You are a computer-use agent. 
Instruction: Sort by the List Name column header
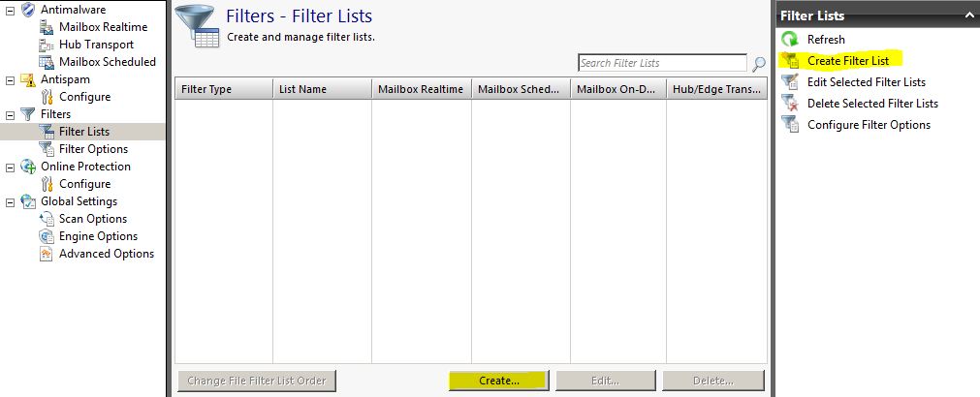322,89
